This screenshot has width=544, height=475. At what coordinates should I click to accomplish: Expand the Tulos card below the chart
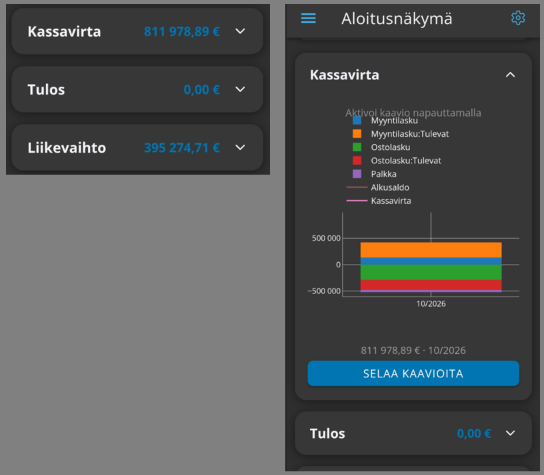[x=510, y=433]
